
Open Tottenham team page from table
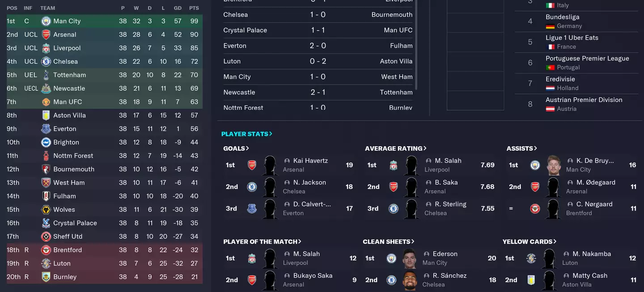(69, 75)
